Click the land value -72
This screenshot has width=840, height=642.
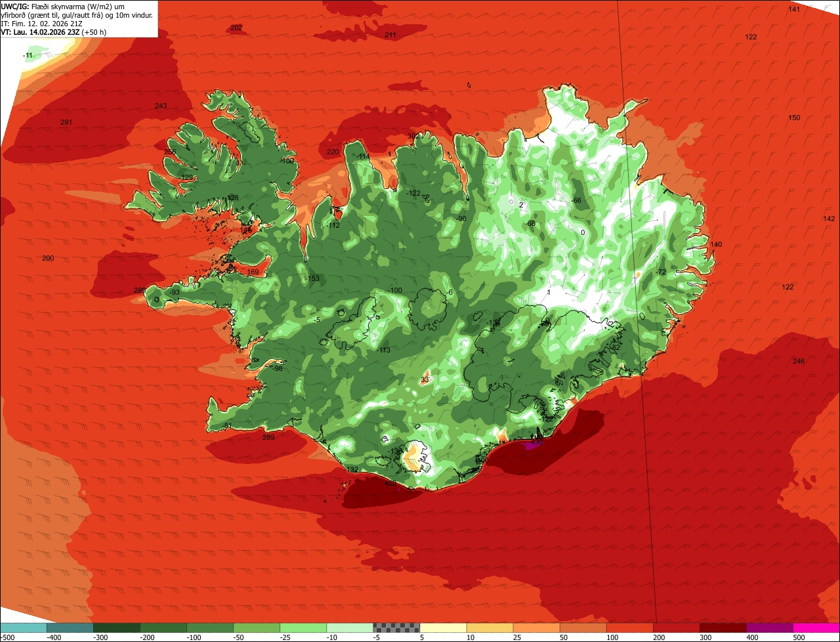coord(661,272)
